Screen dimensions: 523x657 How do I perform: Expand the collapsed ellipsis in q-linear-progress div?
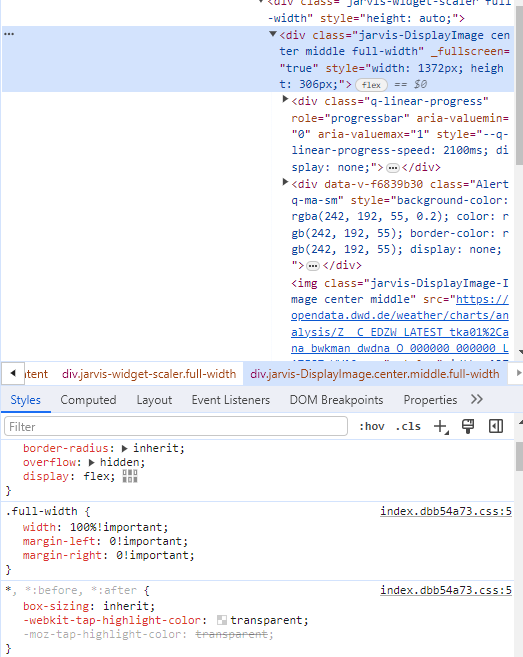[393, 168]
